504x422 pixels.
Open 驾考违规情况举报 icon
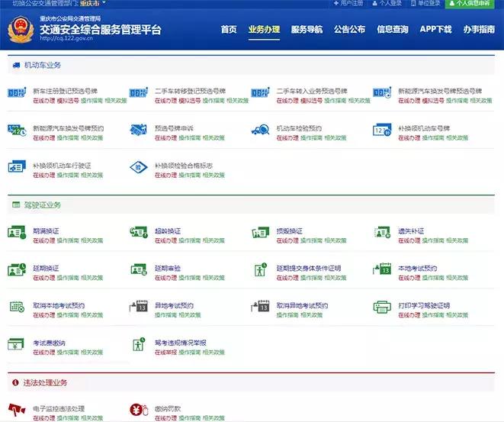[x=139, y=344]
